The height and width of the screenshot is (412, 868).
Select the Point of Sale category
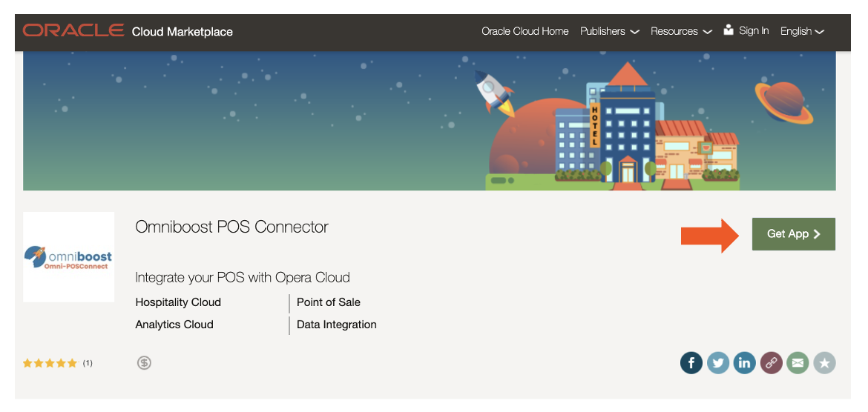[329, 302]
